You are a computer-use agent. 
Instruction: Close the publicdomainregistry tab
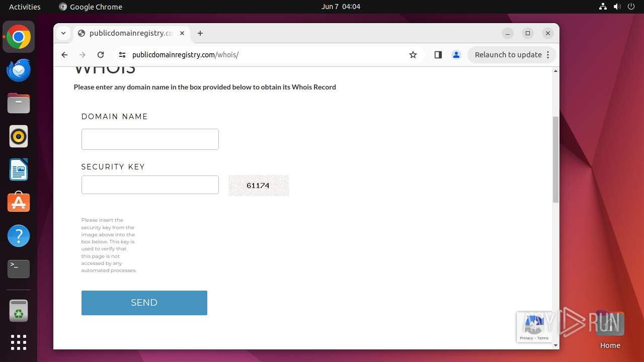pyautogui.click(x=182, y=33)
